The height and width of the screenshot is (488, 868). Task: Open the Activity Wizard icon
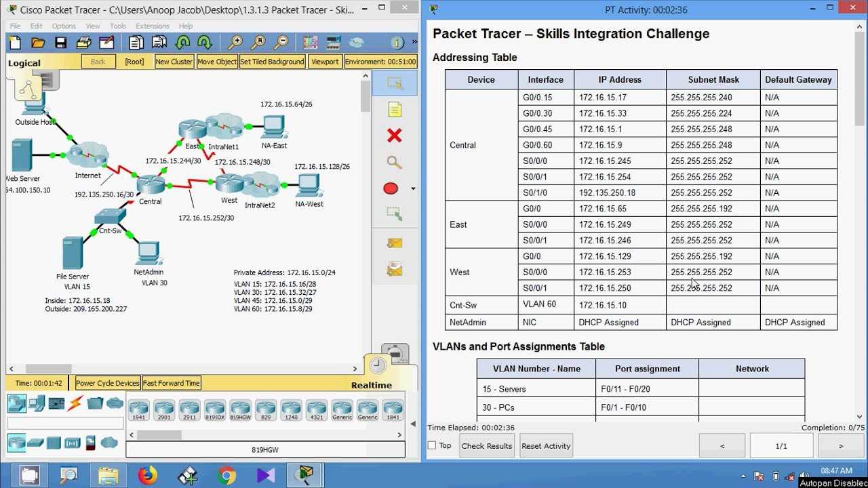(x=106, y=43)
